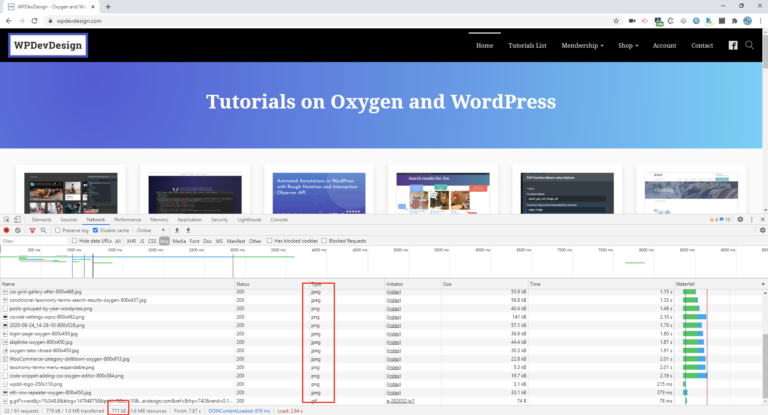
Task: Toggle the network filter funnel icon
Action: point(32,230)
